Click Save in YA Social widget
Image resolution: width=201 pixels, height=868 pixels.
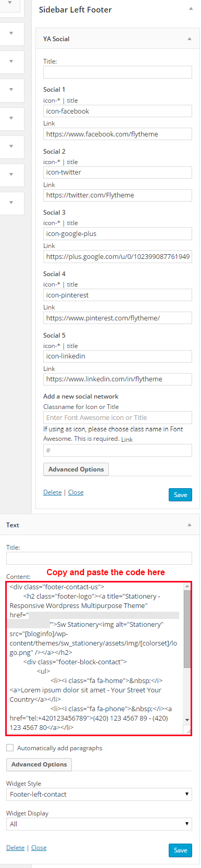(x=181, y=495)
